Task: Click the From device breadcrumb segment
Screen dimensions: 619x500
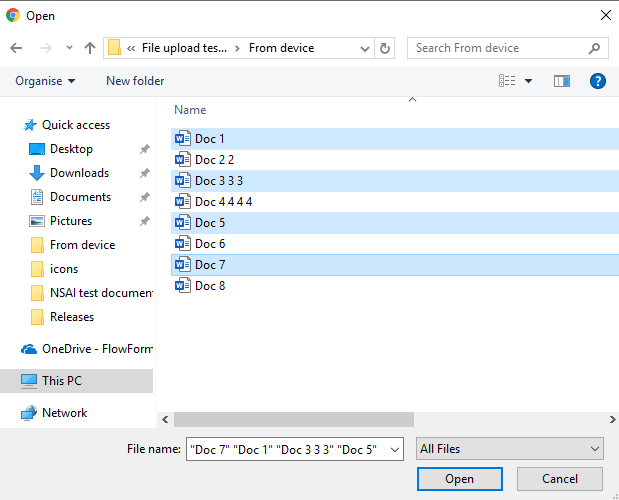Action: coord(281,48)
